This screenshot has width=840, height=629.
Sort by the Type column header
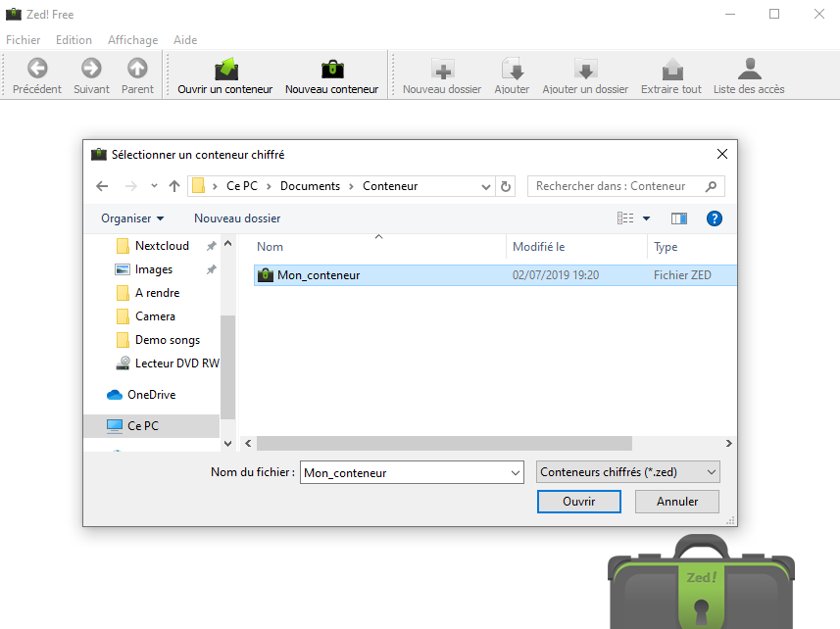(692, 247)
